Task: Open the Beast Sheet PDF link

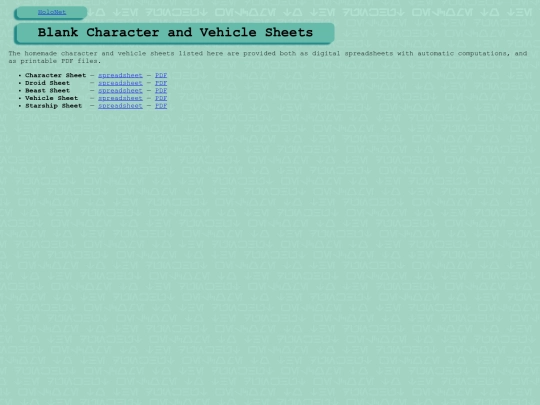Action: (x=161, y=91)
